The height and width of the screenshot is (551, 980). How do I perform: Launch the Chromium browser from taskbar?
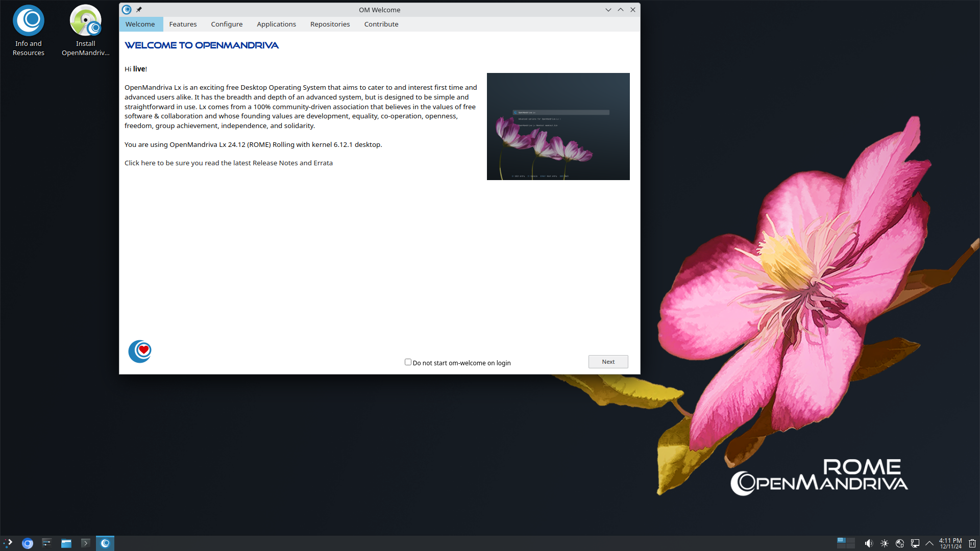[28, 543]
